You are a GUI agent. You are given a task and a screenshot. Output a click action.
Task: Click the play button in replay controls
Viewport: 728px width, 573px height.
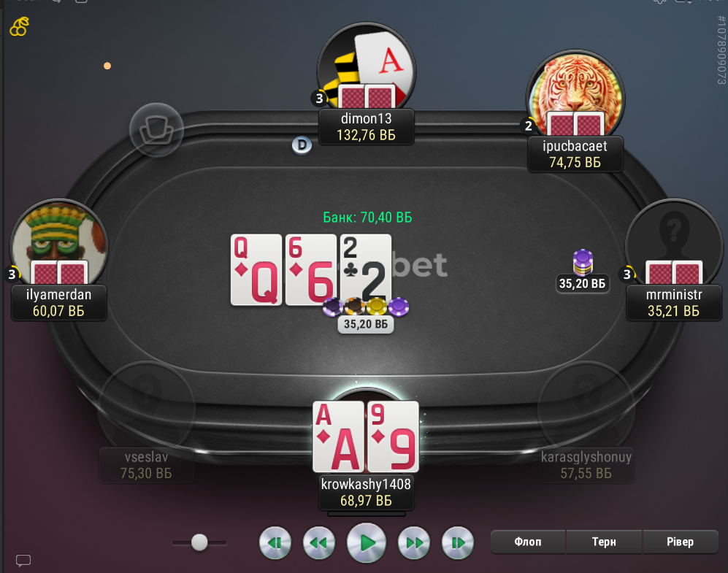coord(367,542)
